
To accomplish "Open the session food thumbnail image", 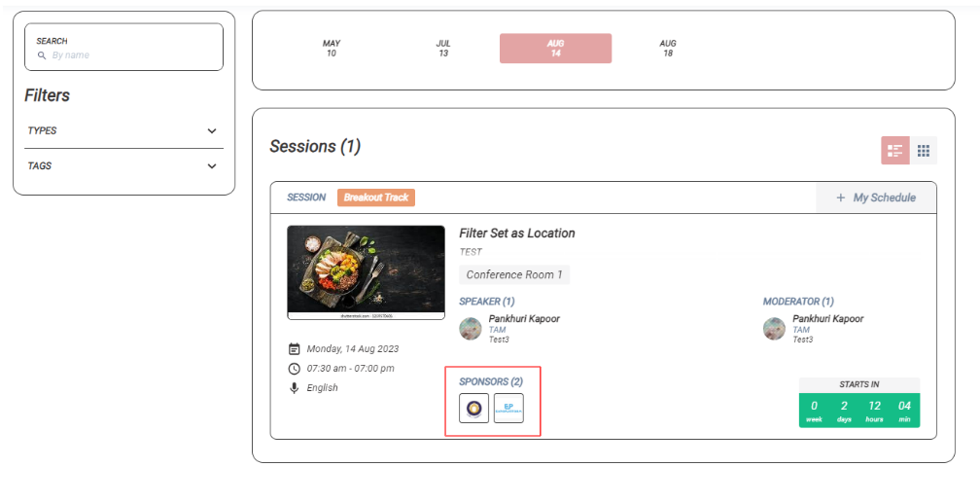I will tap(352, 272).
